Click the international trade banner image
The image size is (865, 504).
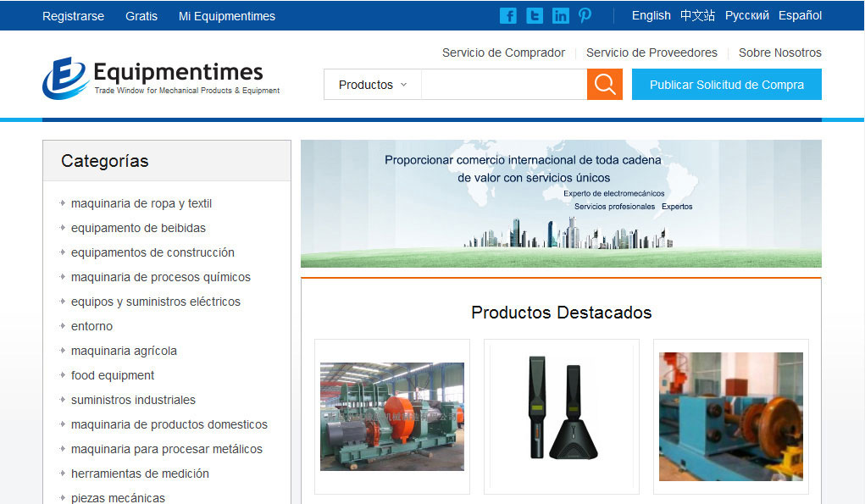click(x=561, y=203)
